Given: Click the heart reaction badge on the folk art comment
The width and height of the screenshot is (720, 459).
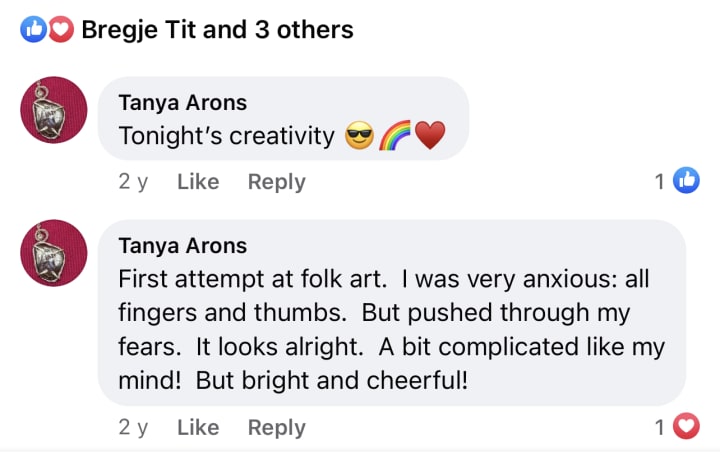Looking at the screenshot, I should 686,427.
